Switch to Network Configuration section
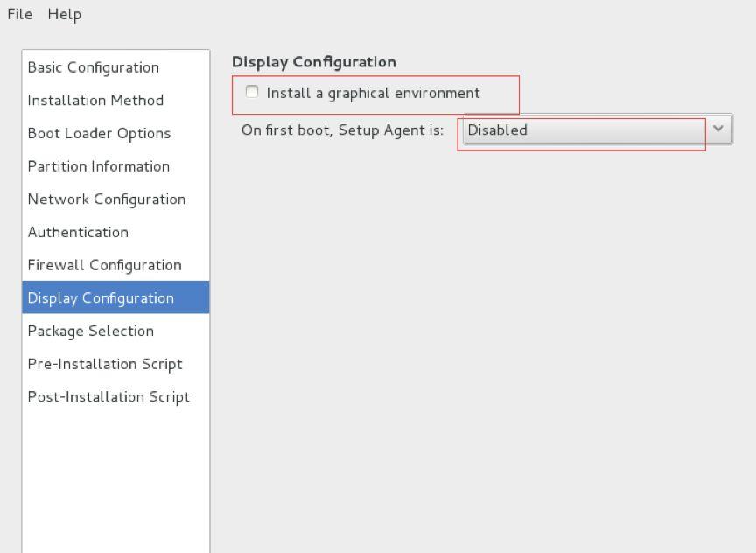756x553 pixels. 106,199
